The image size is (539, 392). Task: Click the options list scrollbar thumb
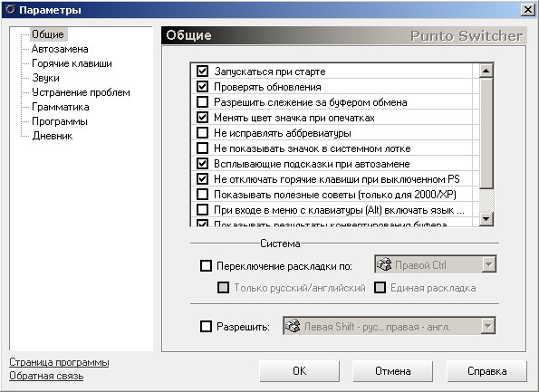(x=486, y=133)
